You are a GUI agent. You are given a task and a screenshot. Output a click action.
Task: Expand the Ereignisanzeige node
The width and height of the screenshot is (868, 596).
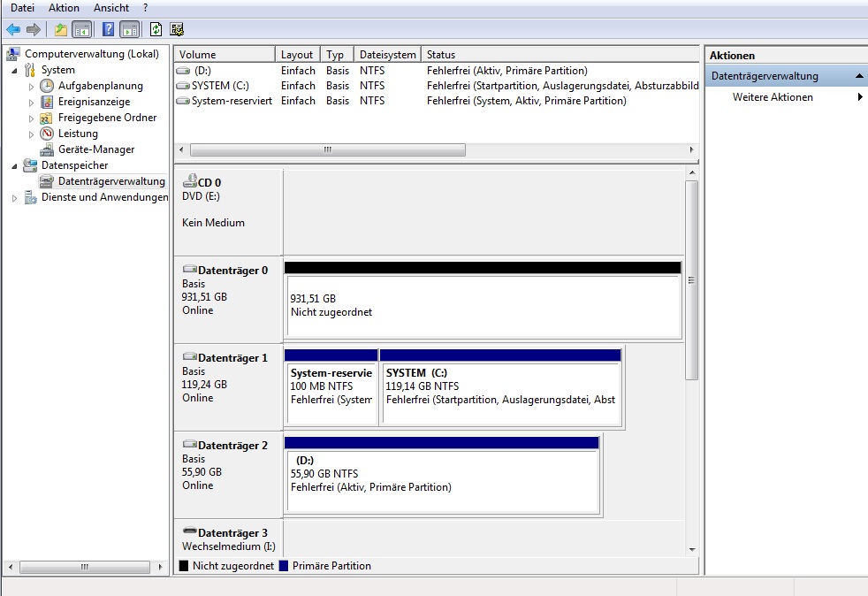31,103
